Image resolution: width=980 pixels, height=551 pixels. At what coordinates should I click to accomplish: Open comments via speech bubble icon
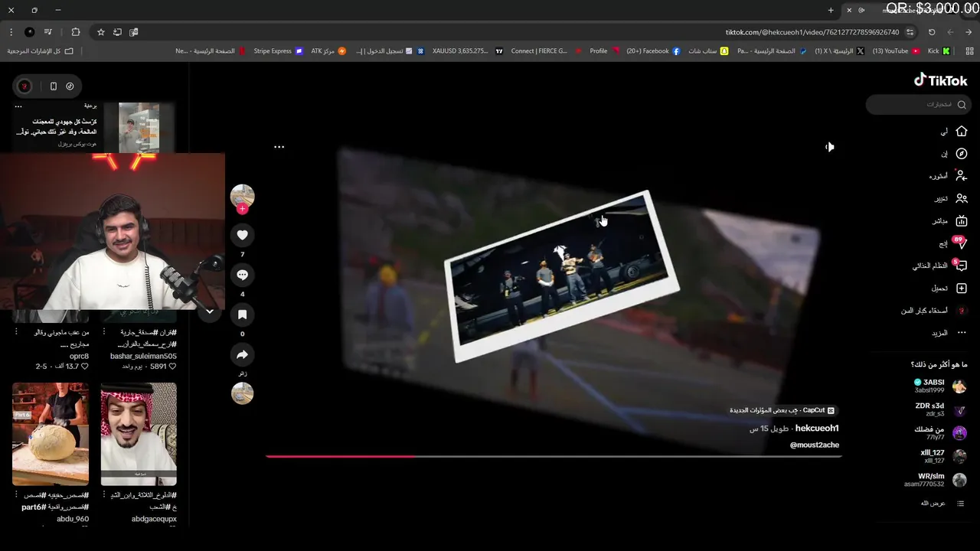point(242,275)
